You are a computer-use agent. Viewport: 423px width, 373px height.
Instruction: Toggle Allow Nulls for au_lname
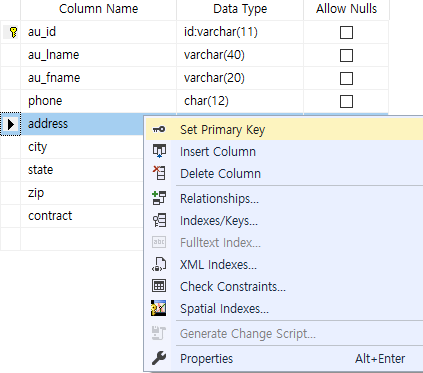(346, 56)
